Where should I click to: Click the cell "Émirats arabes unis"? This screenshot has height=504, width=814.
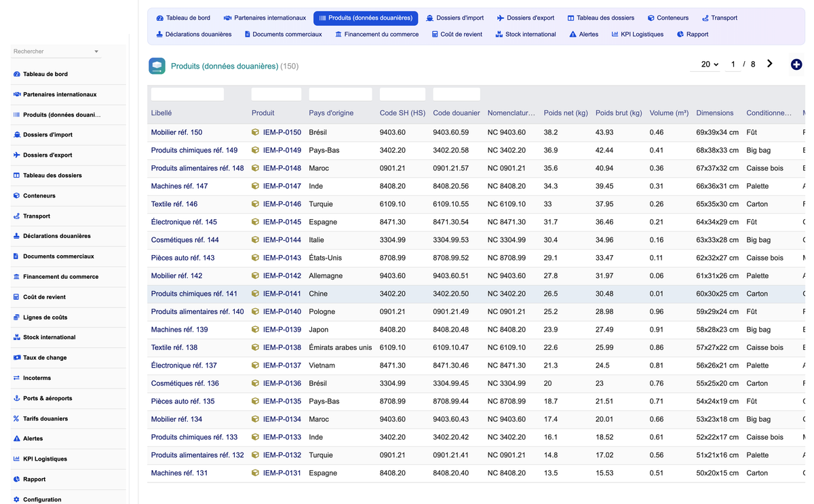click(x=341, y=348)
